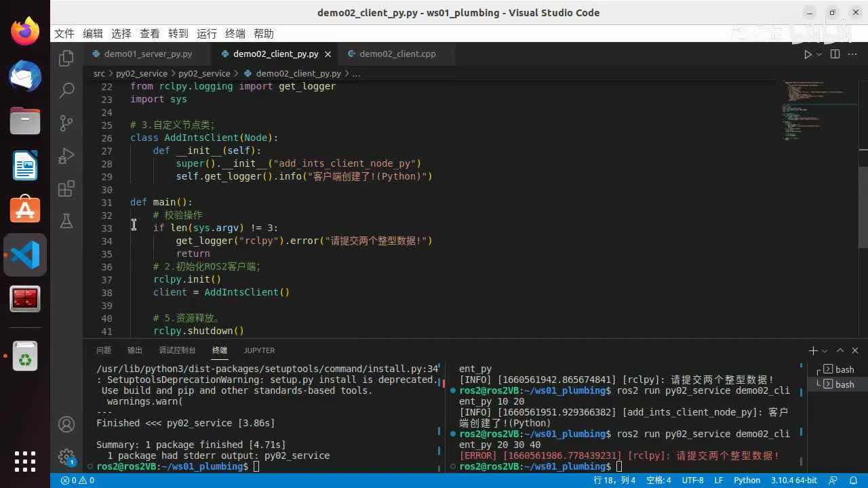Open the 文件 menu
This screenshot has width=868, height=488.
pyautogui.click(x=64, y=34)
